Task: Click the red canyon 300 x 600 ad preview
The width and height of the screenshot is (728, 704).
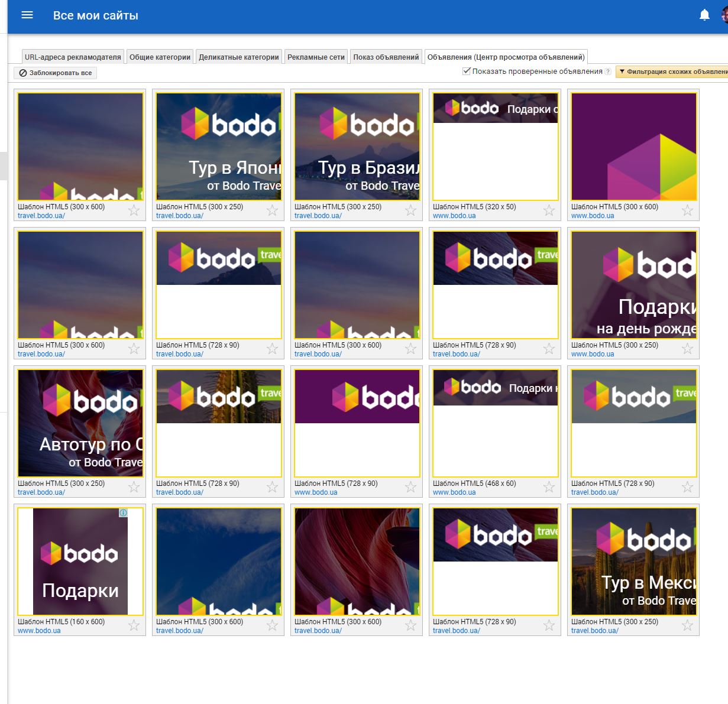Action: (x=357, y=562)
